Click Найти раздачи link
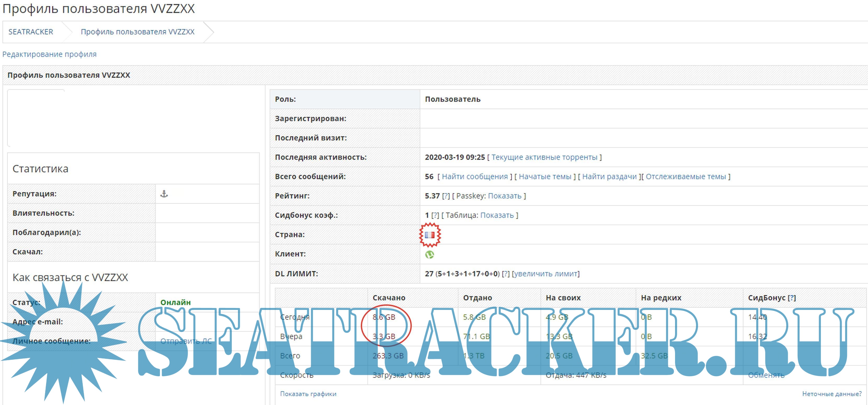This screenshot has height=405, width=868. click(609, 176)
